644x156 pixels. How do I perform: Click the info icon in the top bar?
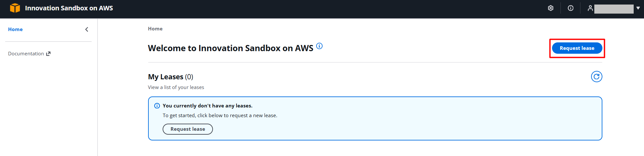pos(570,8)
